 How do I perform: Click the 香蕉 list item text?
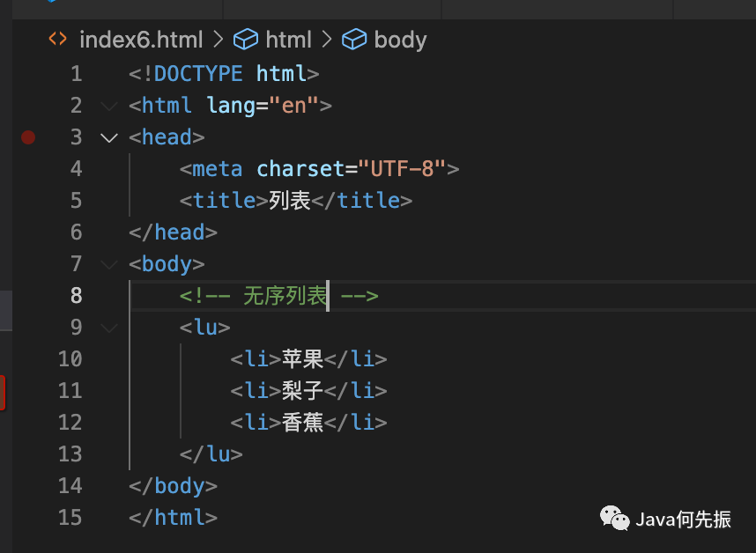click(x=303, y=423)
